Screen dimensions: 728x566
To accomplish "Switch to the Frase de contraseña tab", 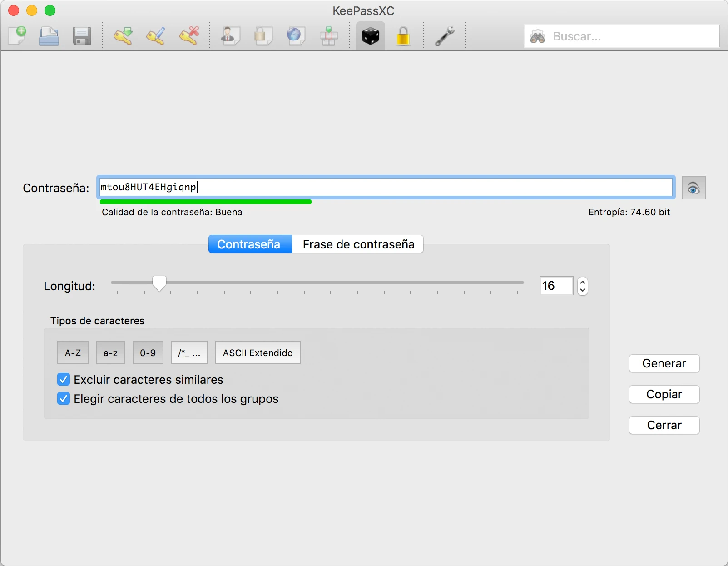I will tap(358, 244).
